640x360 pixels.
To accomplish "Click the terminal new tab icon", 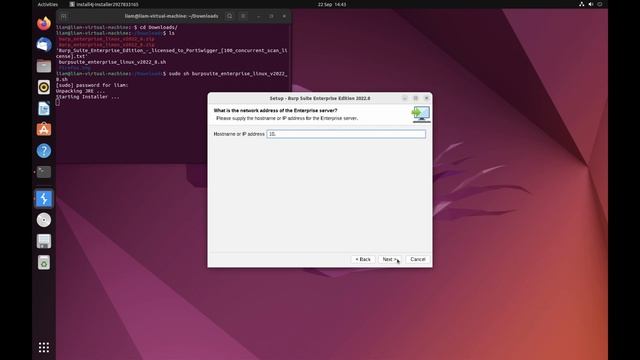I will pos(64,16).
